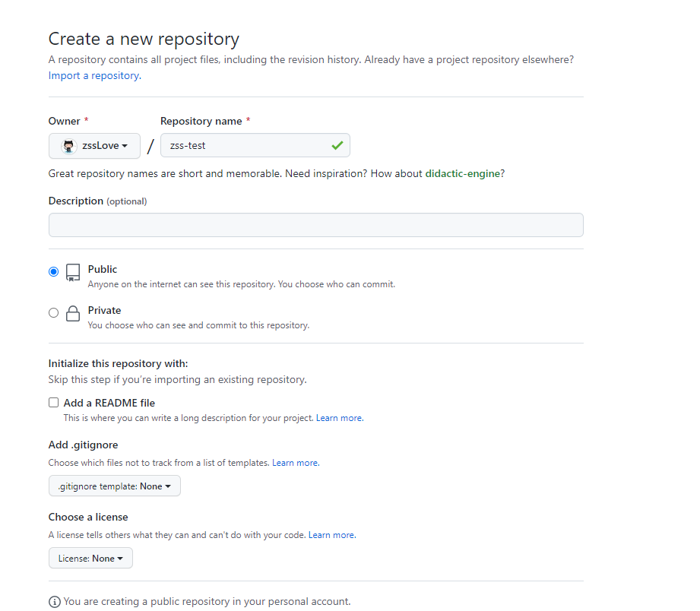Screen dimensions: 700x611
Task: Click the Add a README file label
Action: [109, 403]
